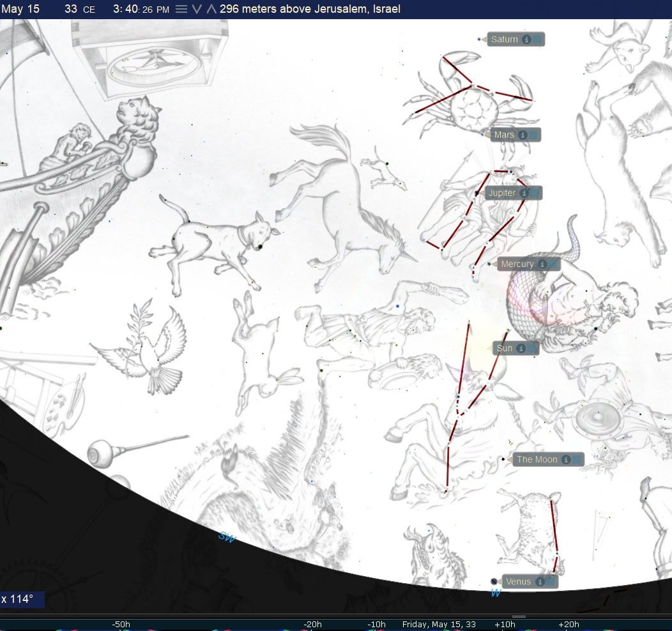
Task: Click the Mercury label text
Action: [x=517, y=264]
